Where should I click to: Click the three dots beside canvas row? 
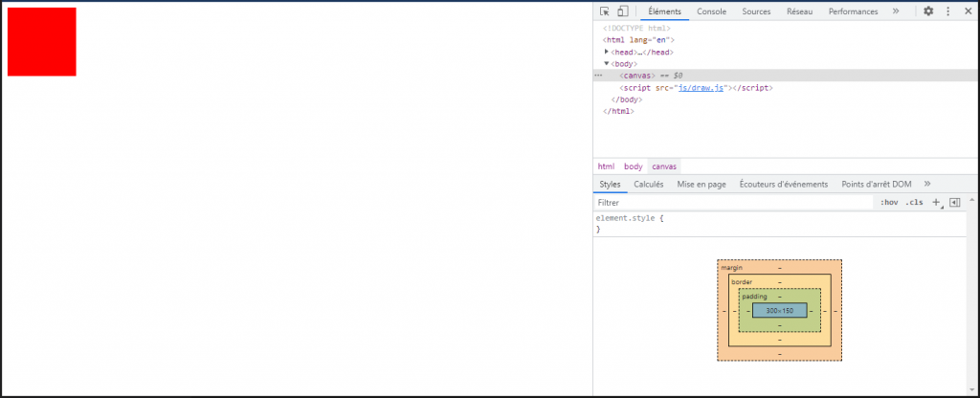click(x=598, y=76)
